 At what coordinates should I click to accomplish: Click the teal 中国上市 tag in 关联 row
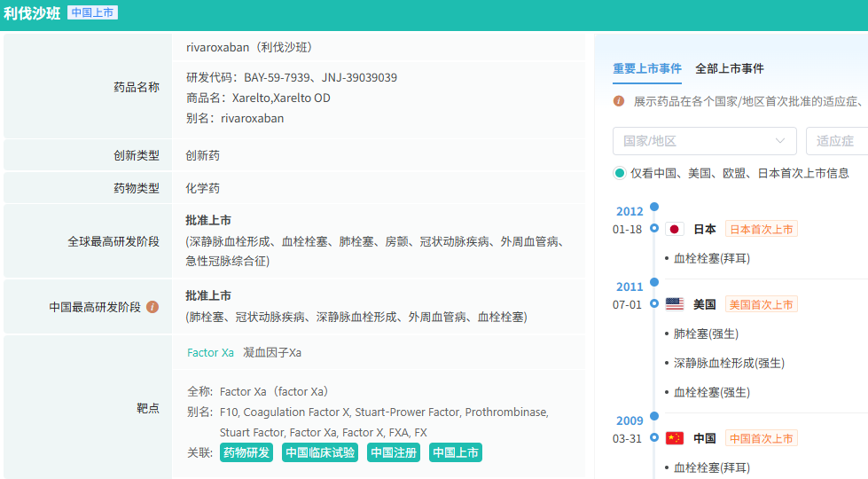[456, 452]
